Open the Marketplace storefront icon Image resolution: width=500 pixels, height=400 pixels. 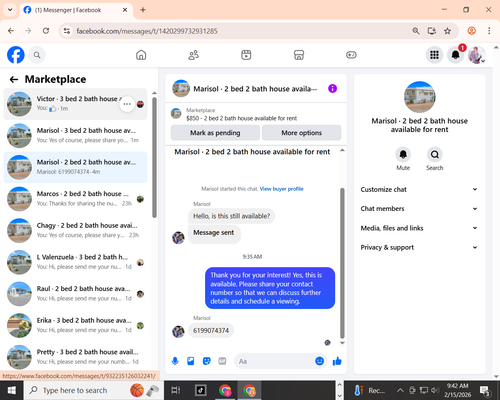click(x=299, y=55)
